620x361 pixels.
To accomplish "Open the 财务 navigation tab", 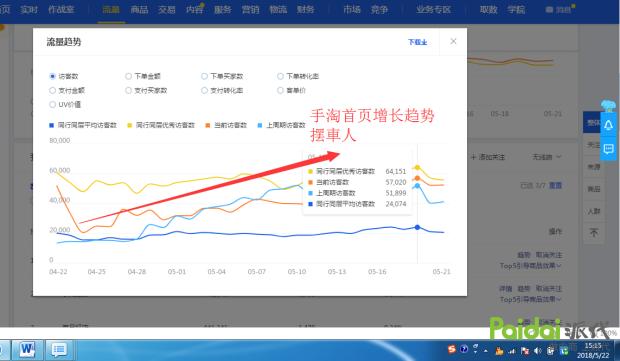I will pos(306,9).
